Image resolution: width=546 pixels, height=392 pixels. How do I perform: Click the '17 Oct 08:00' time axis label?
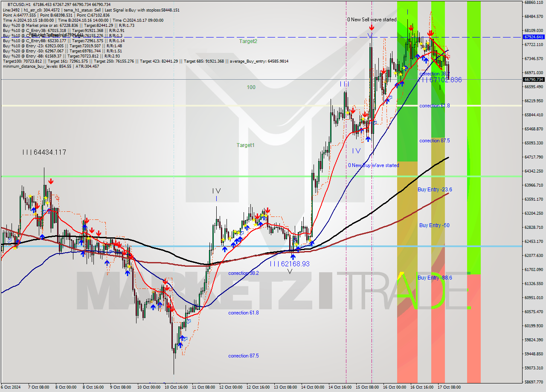[449, 387]
